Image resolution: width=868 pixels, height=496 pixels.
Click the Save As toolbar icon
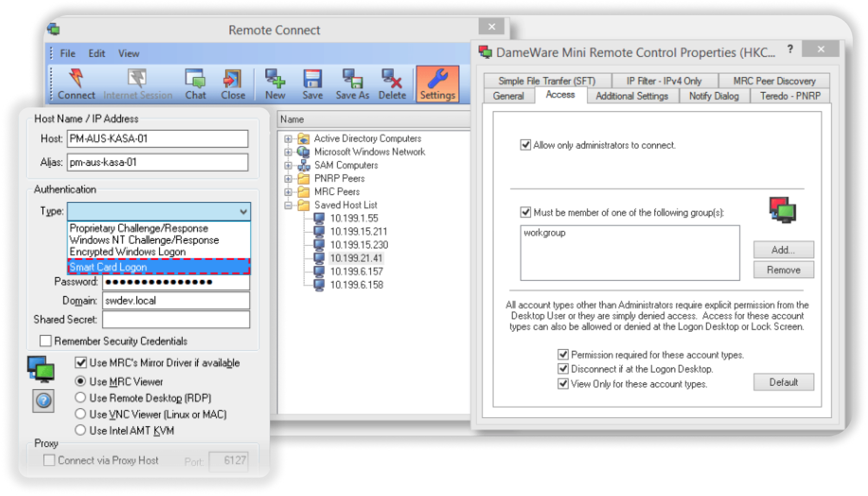click(x=353, y=79)
